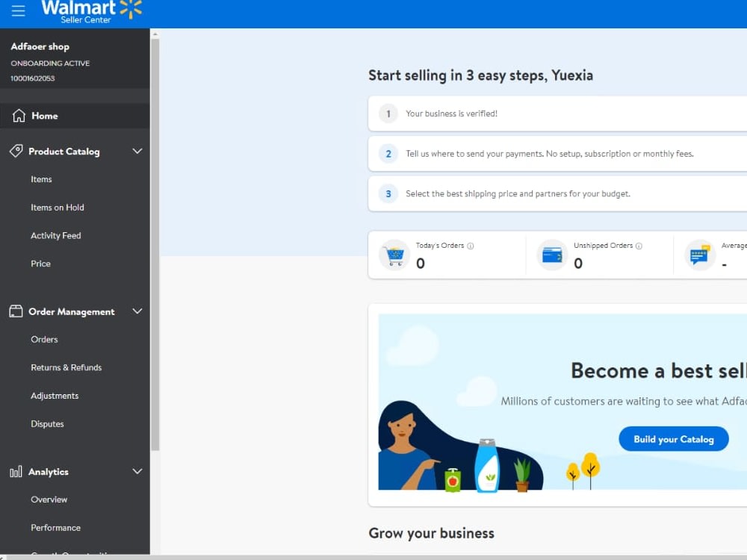Open the Price page
Image resolution: width=747 pixels, height=560 pixels.
click(x=40, y=264)
